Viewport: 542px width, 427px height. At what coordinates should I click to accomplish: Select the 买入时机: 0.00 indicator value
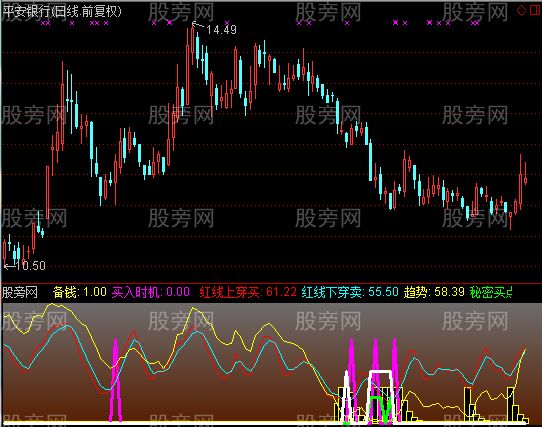tap(151, 292)
